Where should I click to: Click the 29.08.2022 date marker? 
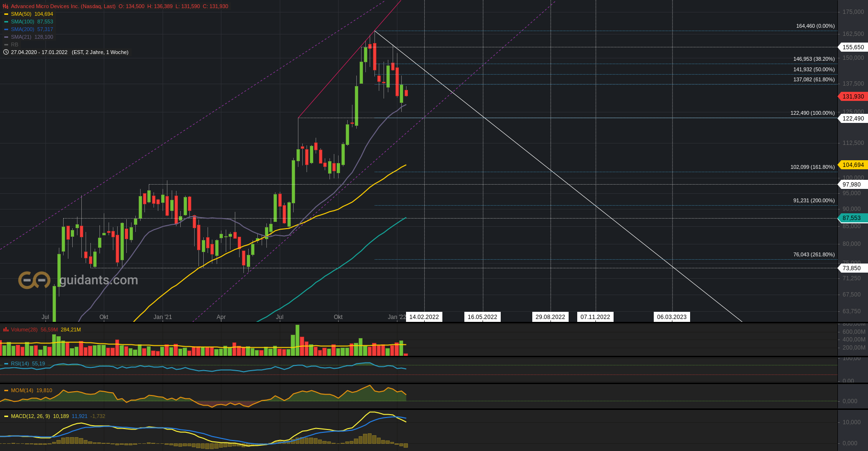click(550, 317)
